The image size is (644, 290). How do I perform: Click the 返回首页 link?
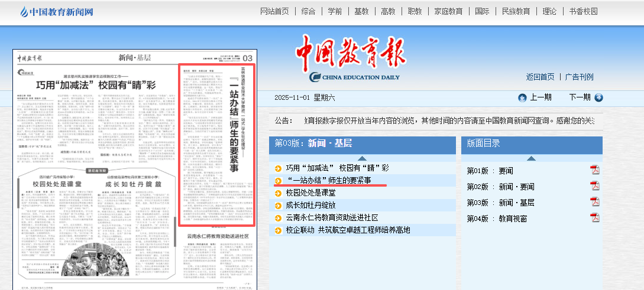(540, 77)
